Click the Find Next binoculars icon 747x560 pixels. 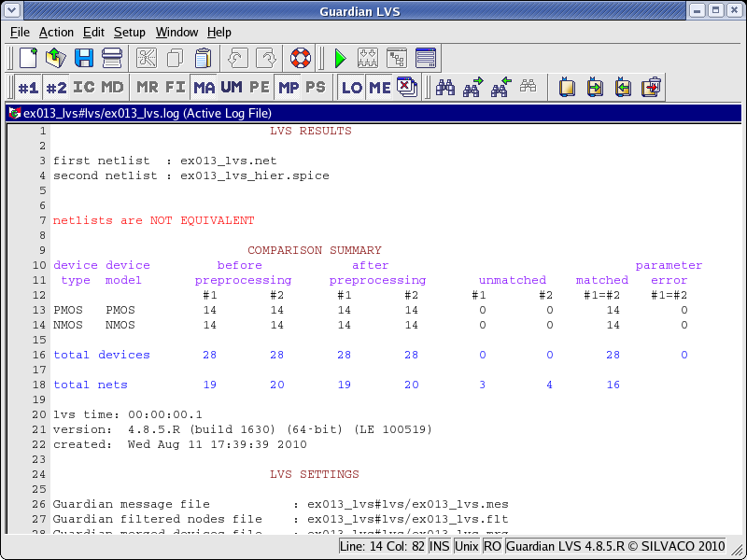[x=473, y=88]
